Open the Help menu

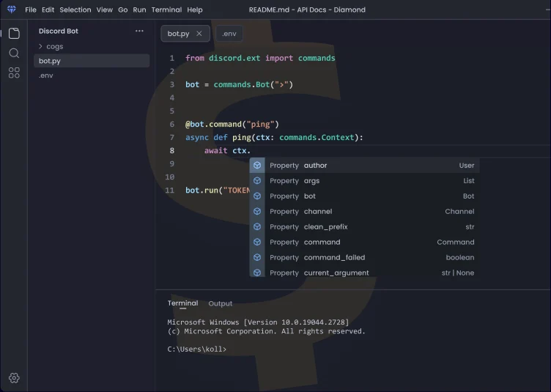click(x=195, y=10)
